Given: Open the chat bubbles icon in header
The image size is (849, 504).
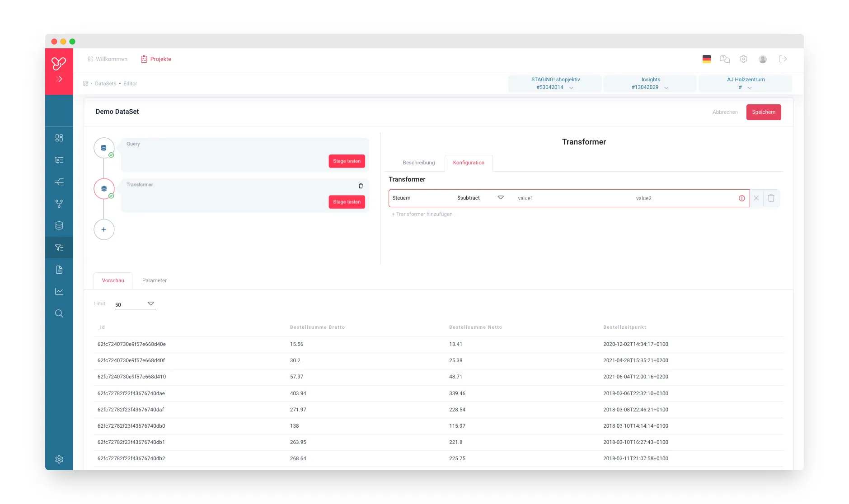Looking at the screenshot, I should (725, 59).
